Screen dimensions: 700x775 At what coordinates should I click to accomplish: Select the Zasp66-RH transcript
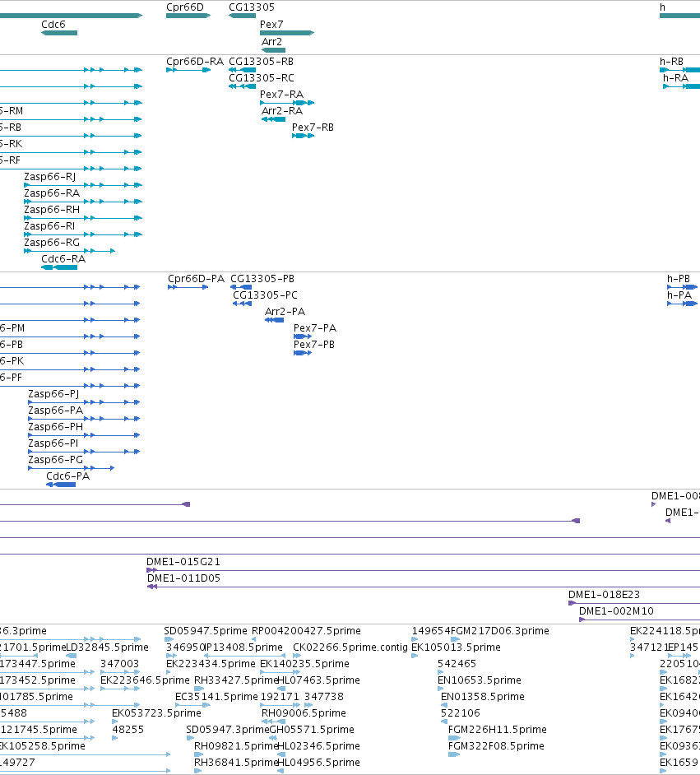(x=83, y=218)
